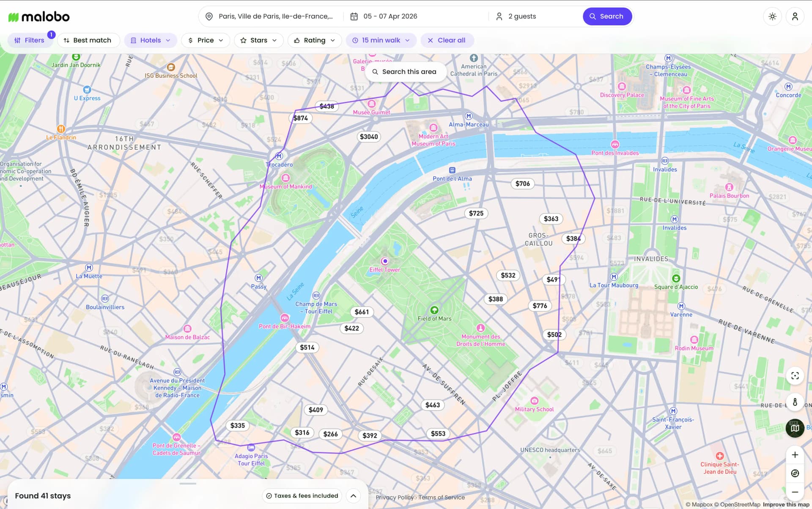Toggle the Taxes & fees included option
This screenshot has width=812, height=509.
click(302, 495)
